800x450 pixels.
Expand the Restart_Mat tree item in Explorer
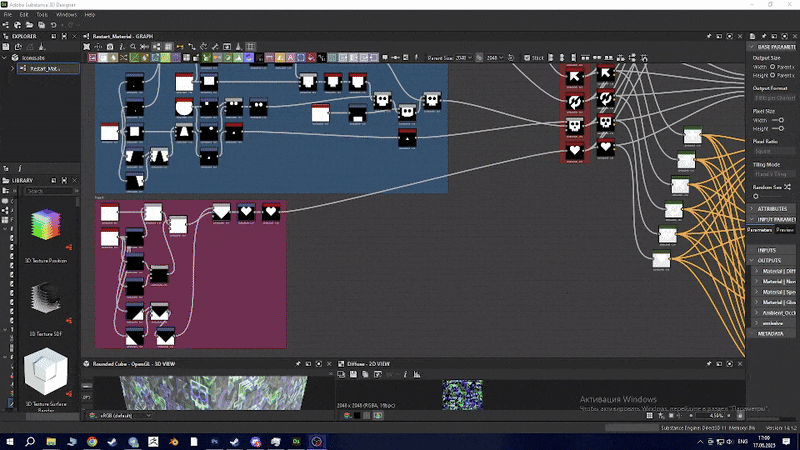[12, 68]
